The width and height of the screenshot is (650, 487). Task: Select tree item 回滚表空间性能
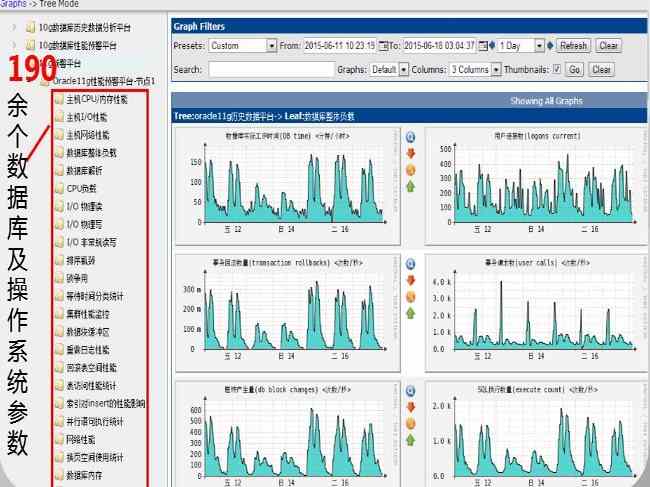[92, 368]
